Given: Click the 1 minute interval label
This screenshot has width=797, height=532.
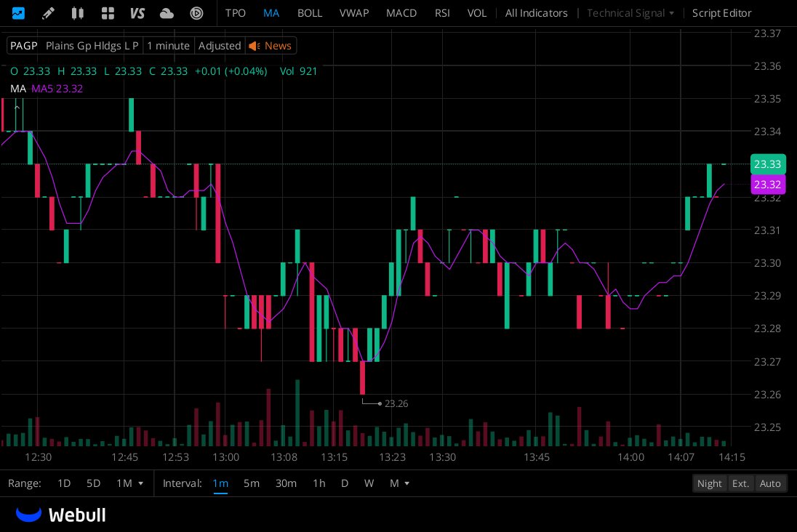Looking at the screenshot, I should tap(168, 46).
